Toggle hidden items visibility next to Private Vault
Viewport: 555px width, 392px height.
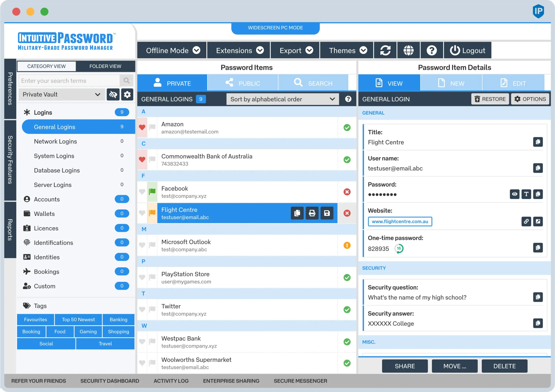(x=113, y=95)
